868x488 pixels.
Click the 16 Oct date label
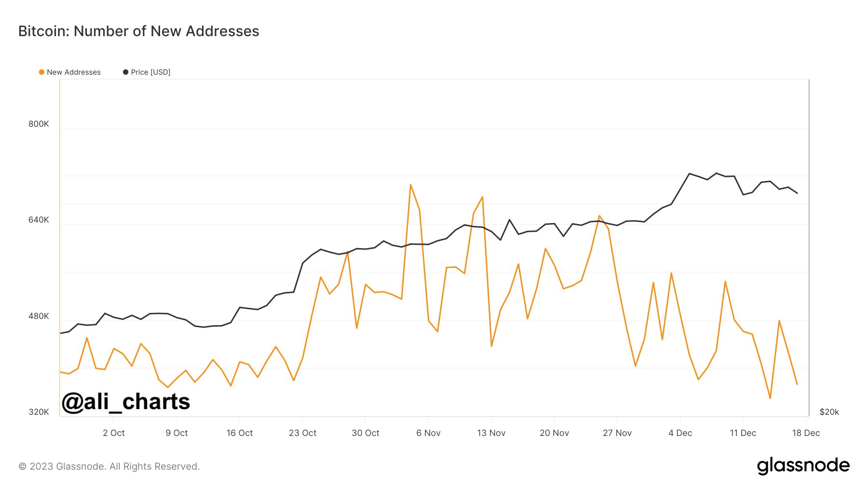click(x=240, y=433)
